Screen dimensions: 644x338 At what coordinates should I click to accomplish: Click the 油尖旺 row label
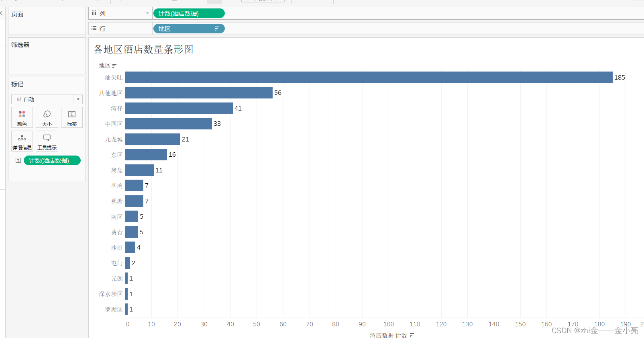coord(114,78)
